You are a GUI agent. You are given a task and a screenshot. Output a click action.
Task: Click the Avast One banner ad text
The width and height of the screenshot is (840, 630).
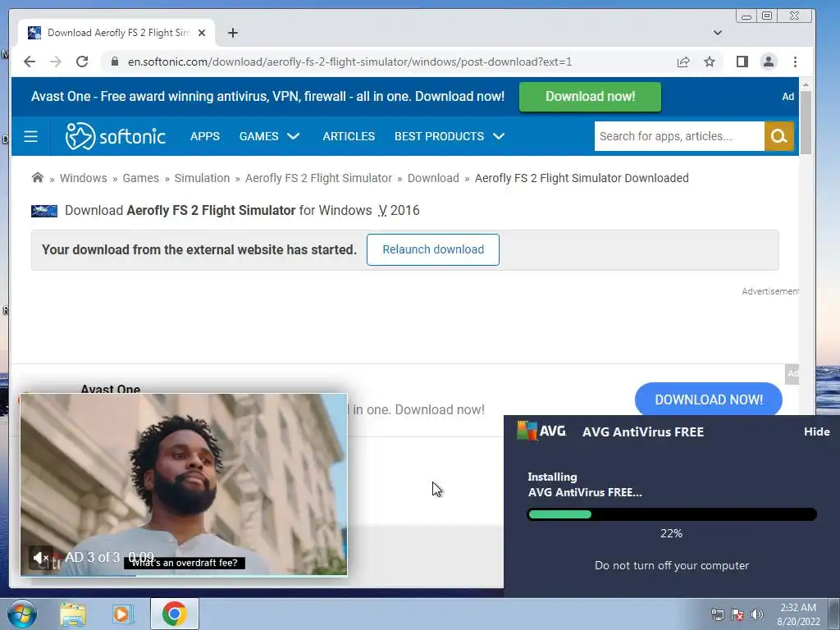[x=267, y=97]
